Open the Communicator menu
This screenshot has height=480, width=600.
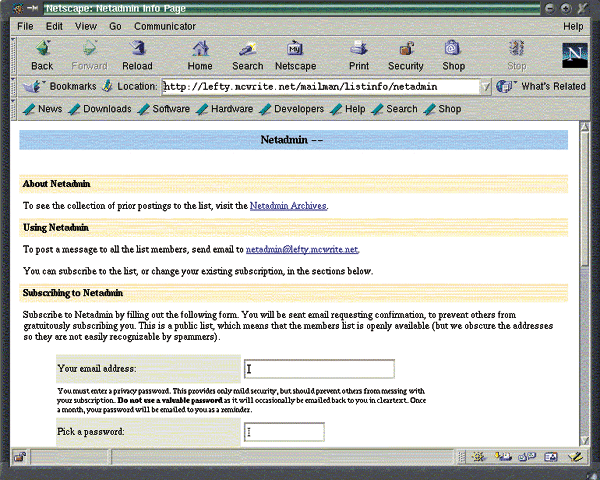click(165, 26)
